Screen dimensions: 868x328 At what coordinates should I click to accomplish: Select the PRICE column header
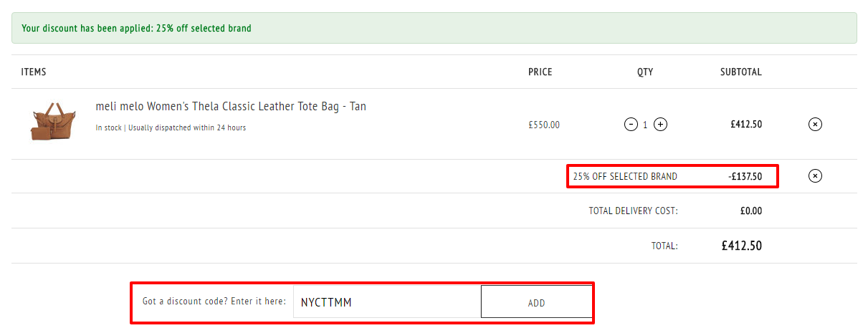[540, 72]
